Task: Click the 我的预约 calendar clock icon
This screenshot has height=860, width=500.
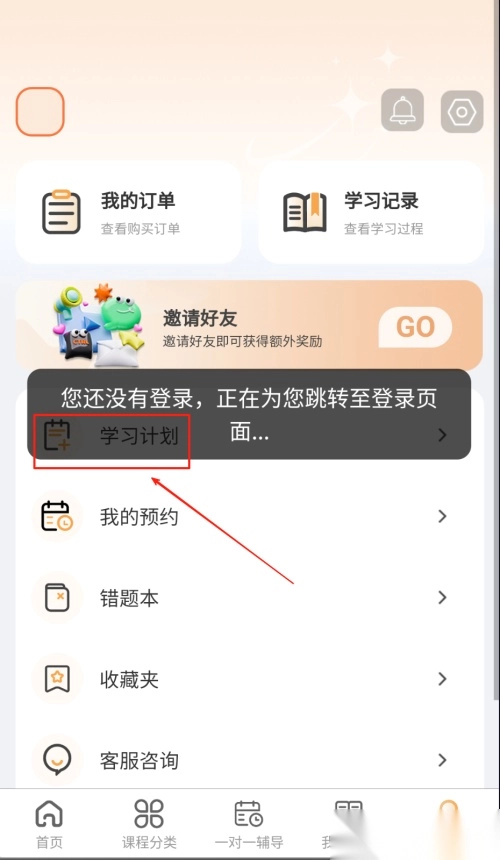Action: pyautogui.click(x=57, y=516)
